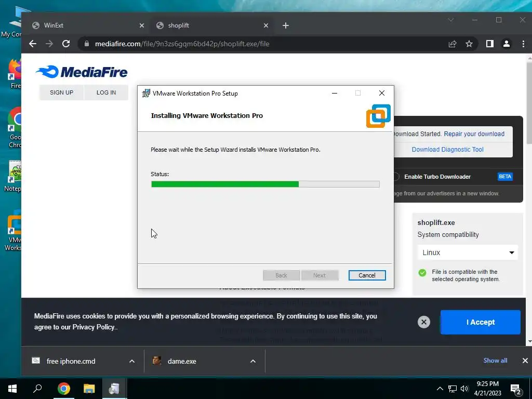Expand options for dame.exe download
The width and height of the screenshot is (532, 399).
[x=253, y=362]
